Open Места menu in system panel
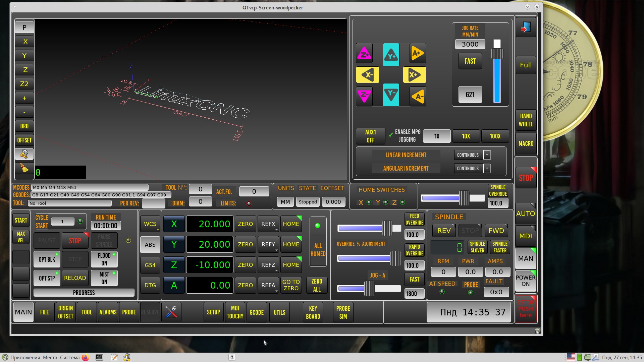Screen dimensions: 644x362 50,357
